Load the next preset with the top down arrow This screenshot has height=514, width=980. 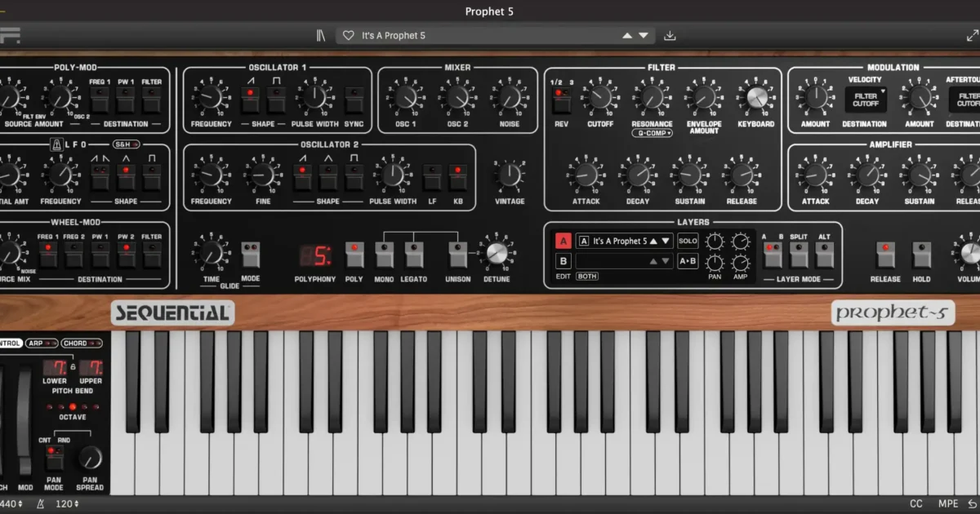coord(644,35)
